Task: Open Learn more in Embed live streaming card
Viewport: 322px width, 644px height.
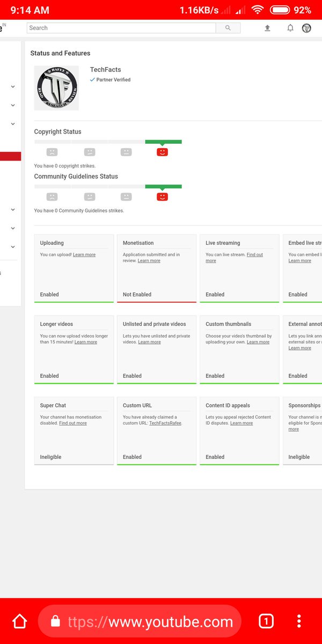Action: (299, 261)
